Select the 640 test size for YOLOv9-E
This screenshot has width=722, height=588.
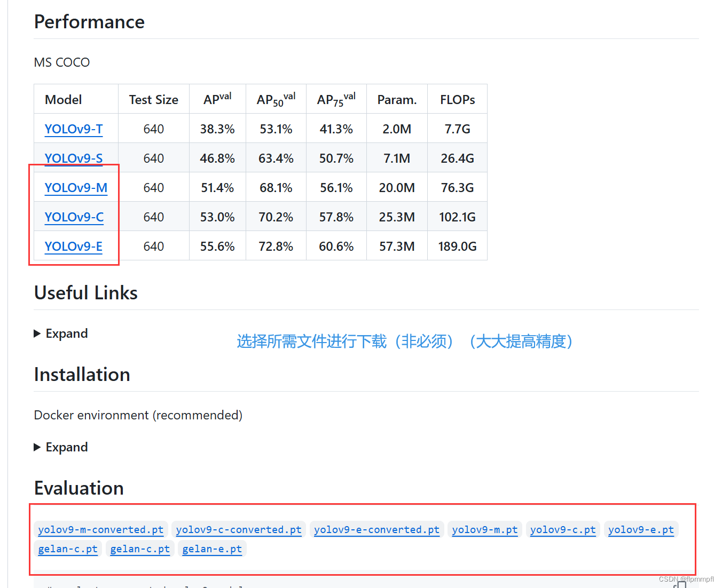(154, 247)
